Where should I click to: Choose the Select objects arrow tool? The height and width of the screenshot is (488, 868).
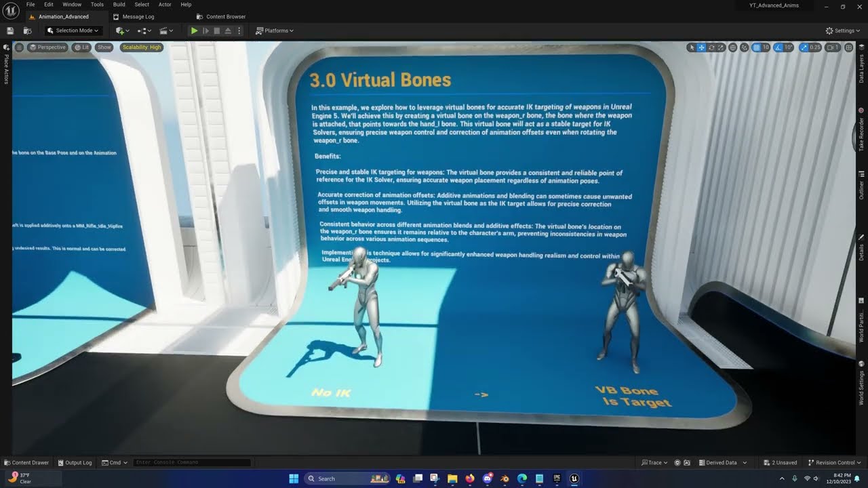pos(691,47)
